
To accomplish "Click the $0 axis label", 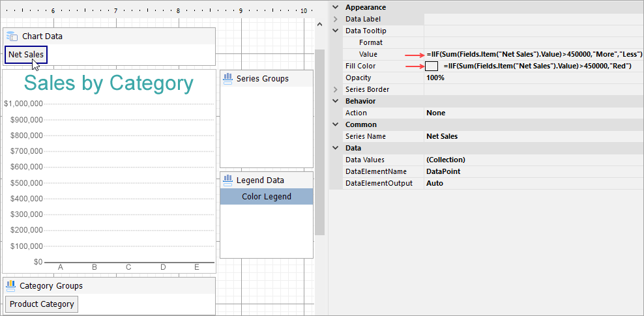I will point(38,262).
